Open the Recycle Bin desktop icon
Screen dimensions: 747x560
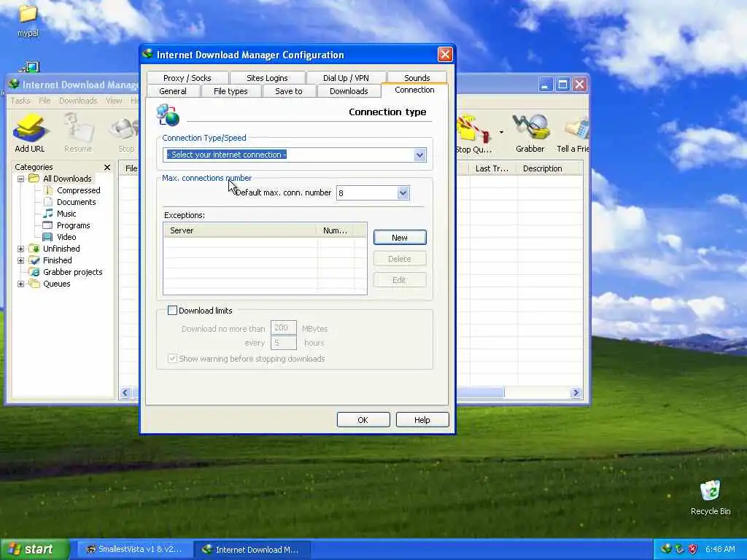(711, 497)
